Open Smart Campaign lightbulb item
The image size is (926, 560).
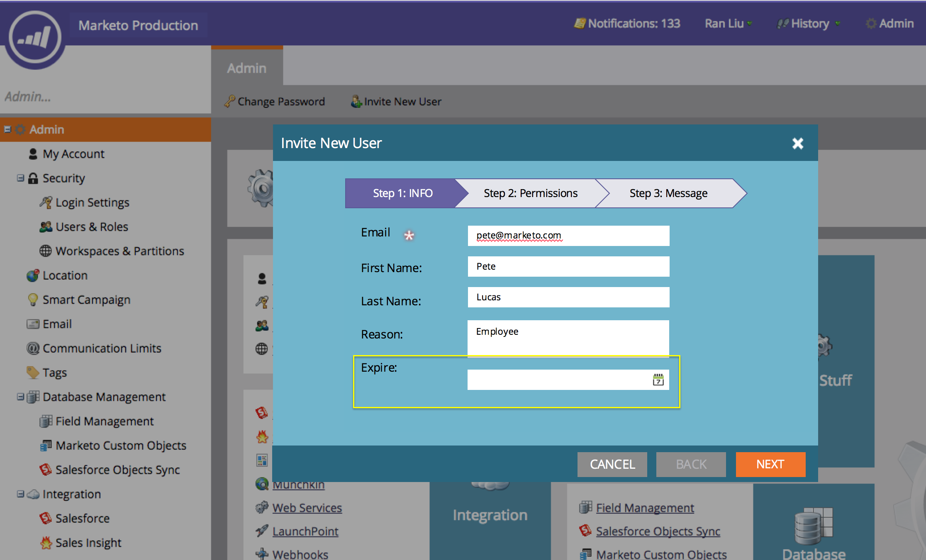(86, 299)
